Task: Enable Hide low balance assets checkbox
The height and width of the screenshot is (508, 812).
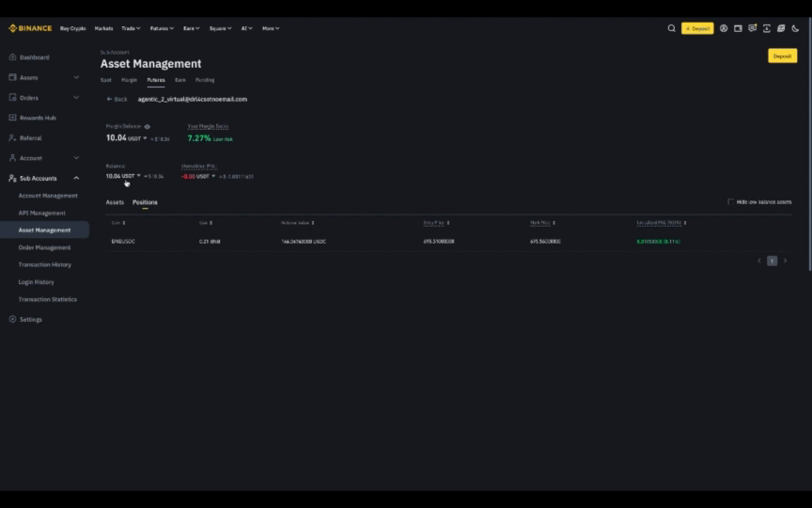Action: [730, 201]
